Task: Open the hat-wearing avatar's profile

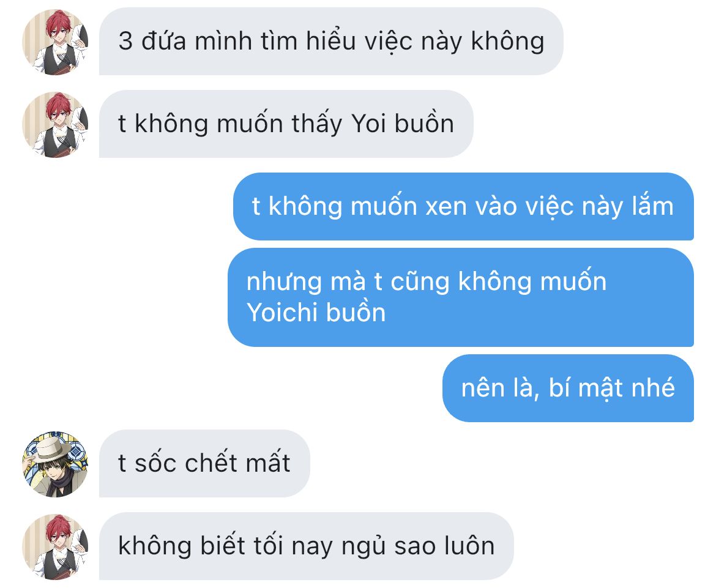Action: click(55, 464)
